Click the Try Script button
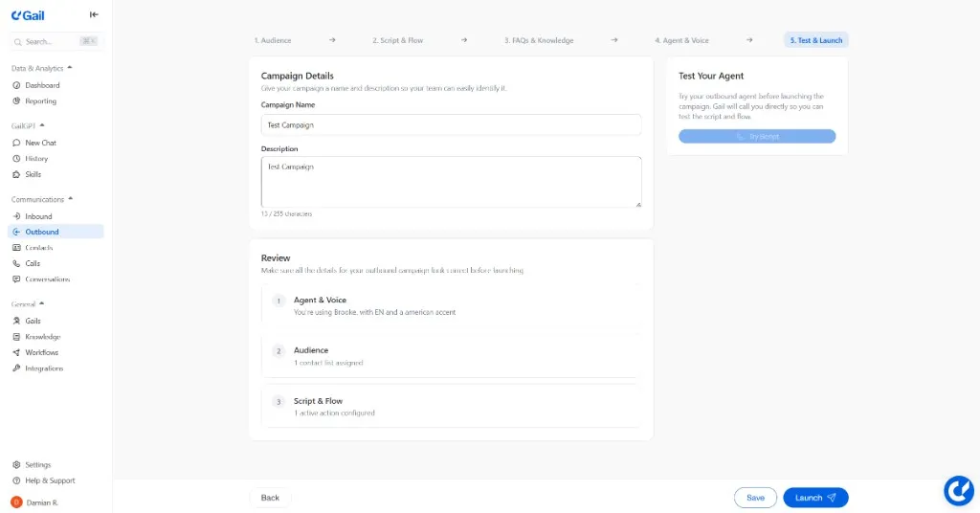 point(757,136)
